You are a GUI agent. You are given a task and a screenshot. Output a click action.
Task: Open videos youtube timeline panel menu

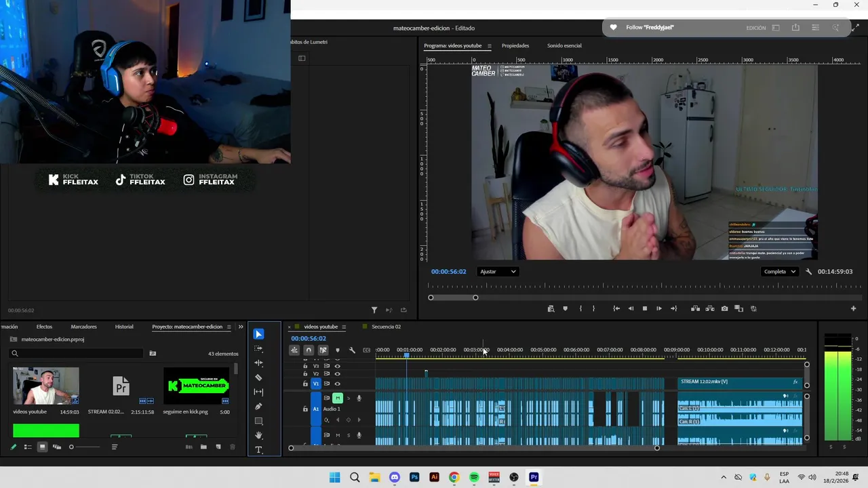[x=344, y=327]
